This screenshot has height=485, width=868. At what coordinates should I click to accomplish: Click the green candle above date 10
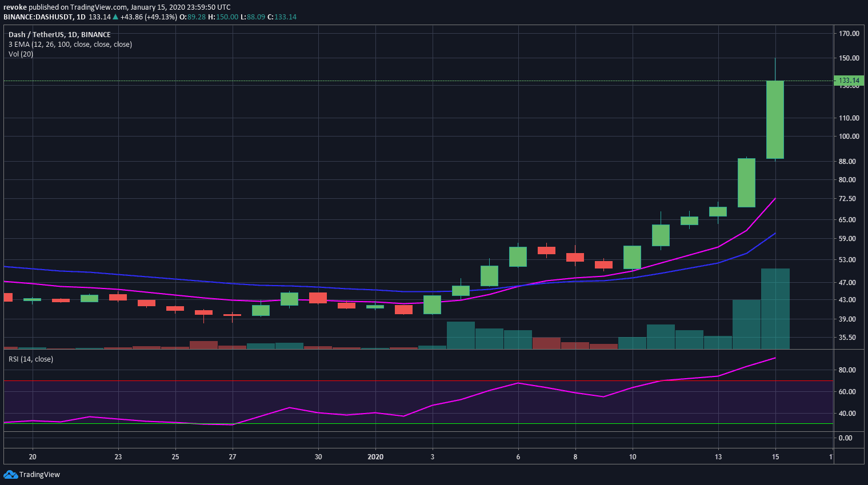[632, 257]
